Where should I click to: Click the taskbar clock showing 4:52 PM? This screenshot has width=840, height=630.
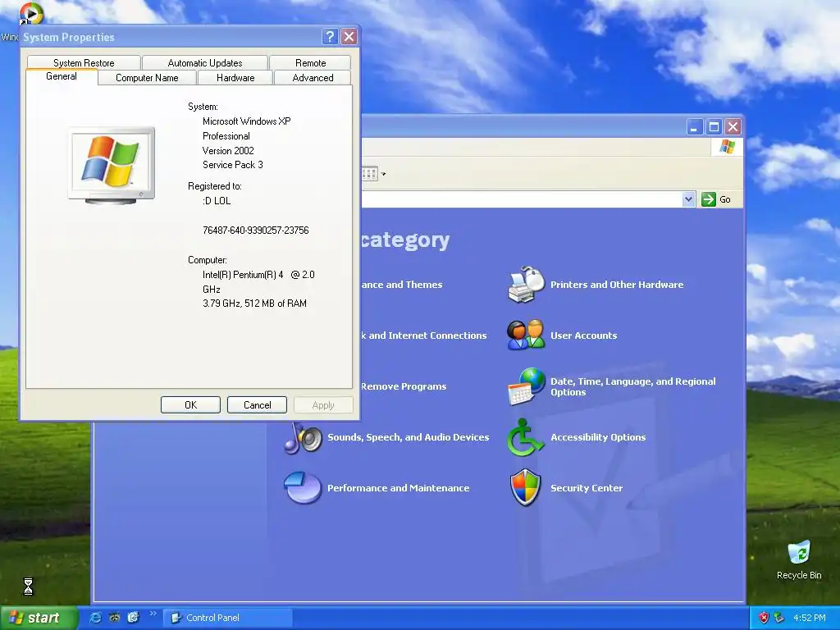click(x=809, y=618)
